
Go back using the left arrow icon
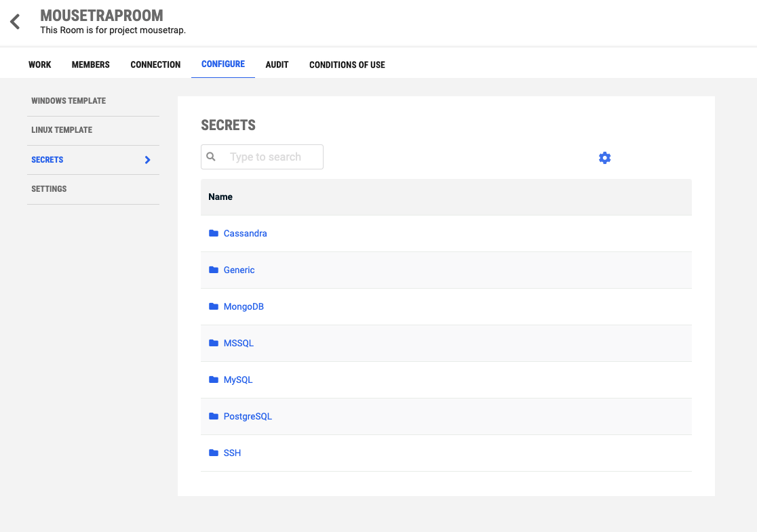tap(15, 22)
